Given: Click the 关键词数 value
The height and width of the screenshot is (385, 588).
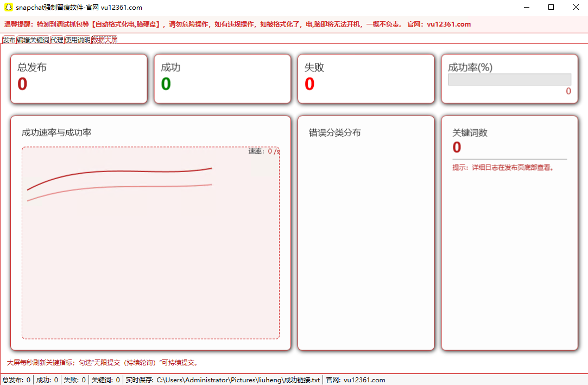Looking at the screenshot, I should [457, 147].
